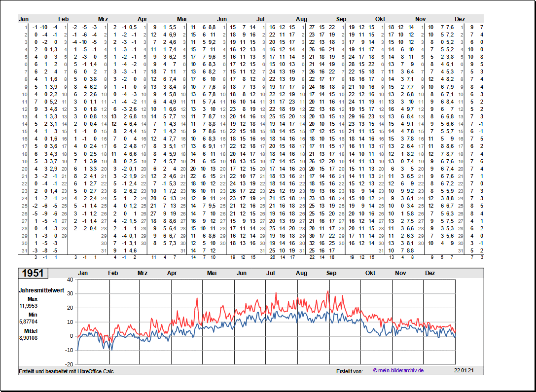Open the mein-bilderarchiv.de link

tap(398, 371)
